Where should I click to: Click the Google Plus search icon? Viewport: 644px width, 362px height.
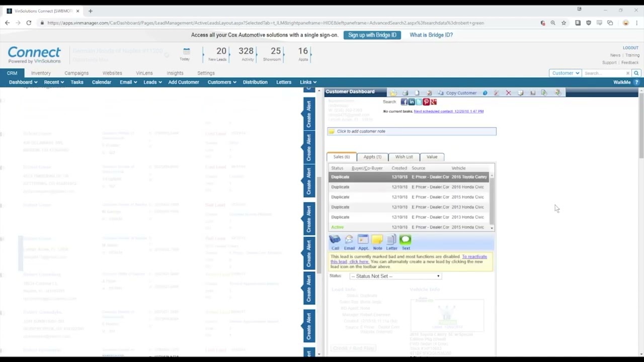[433, 102]
